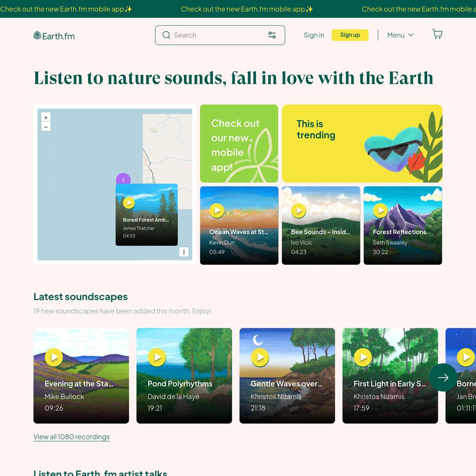
Task: Play Gentle Waves over… soundscape
Action: [x=260, y=357]
